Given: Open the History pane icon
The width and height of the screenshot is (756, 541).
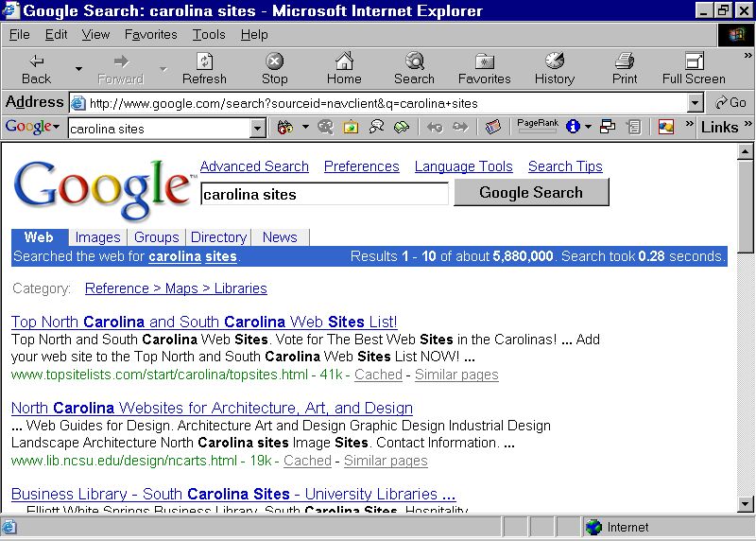Looking at the screenshot, I should [555, 69].
